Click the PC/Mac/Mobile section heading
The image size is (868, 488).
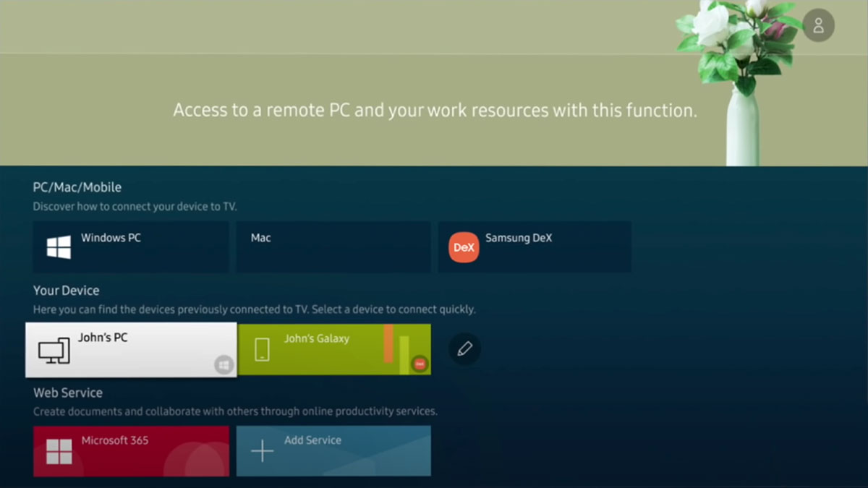(x=77, y=187)
